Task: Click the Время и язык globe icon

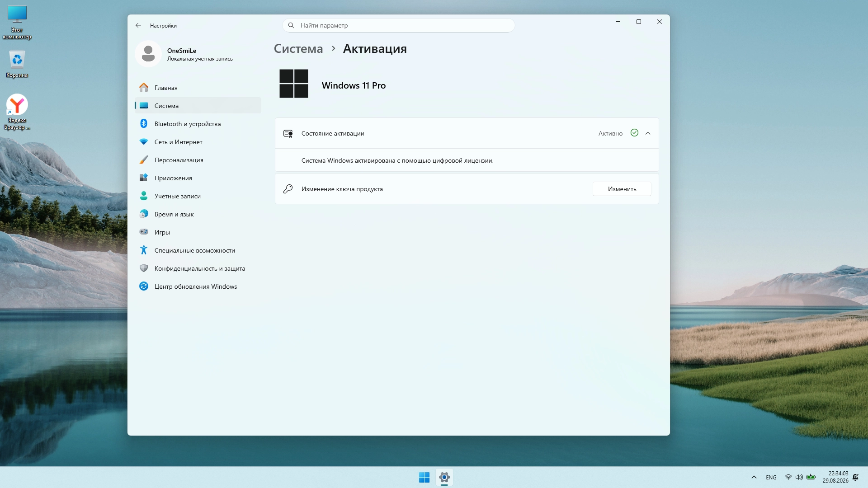Action: pyautogui.click(x=144, y=214)
